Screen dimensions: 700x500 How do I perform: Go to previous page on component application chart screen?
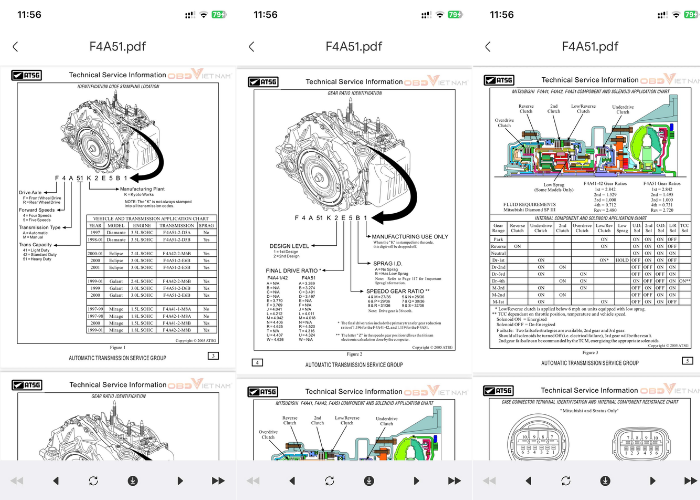(x=528, y=481)
